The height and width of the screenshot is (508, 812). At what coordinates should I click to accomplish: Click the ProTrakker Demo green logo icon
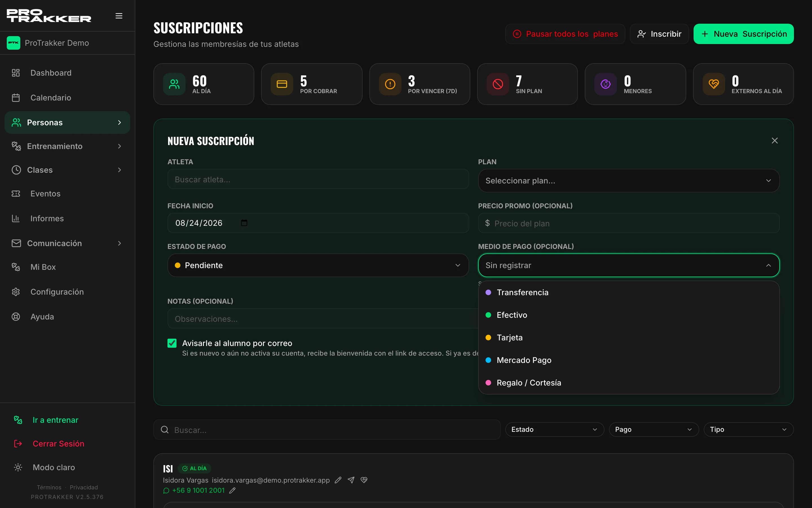click(x=14, y=43)
